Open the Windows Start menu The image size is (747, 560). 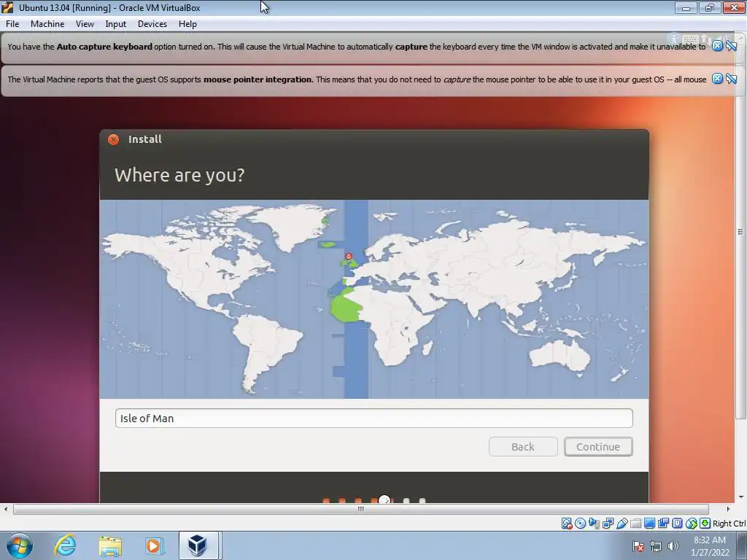[20, 545]
